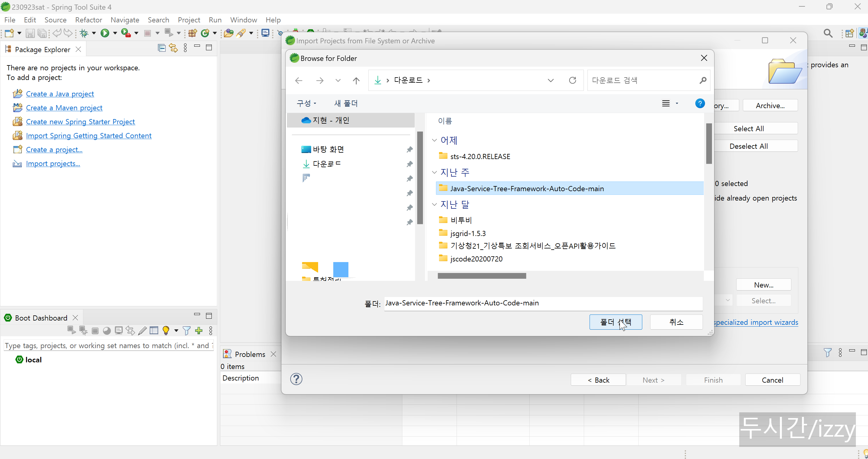Image resolution: width=868 pixels, height=459 pixels.
Task: Click the pencil edit icon in Boot Dashboard
Action: (x=142, y=330)
